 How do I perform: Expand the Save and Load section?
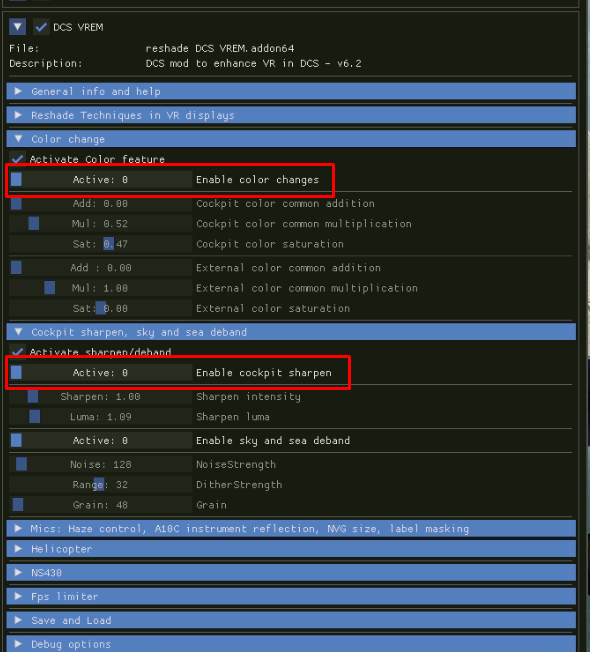coord(291,620)
